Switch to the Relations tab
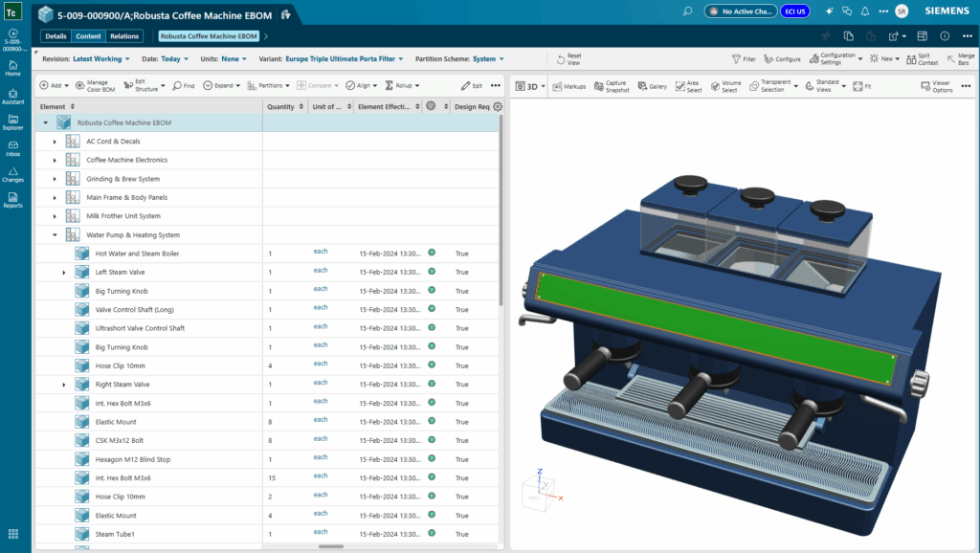The height and width of the screenshot is (553, 980). pyautogui.click(x=124, y=36)
